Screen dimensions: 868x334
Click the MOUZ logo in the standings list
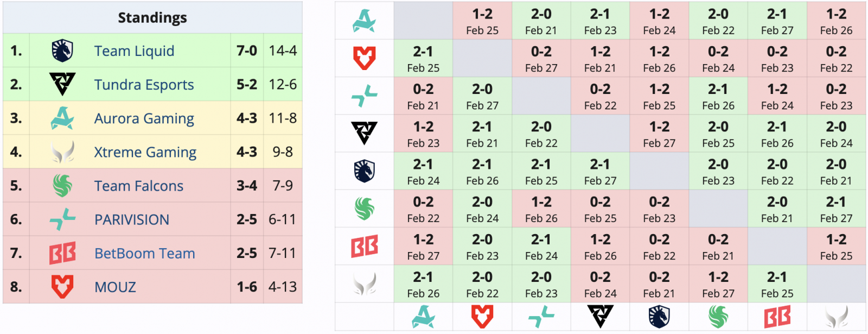[x=62, y=287]
